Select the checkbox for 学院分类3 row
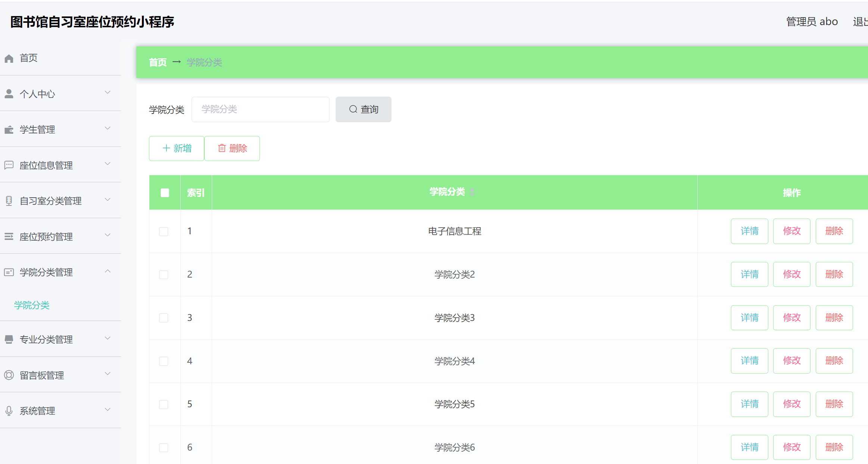Screen dimensions: 868x464 click(x=164, y=318)
